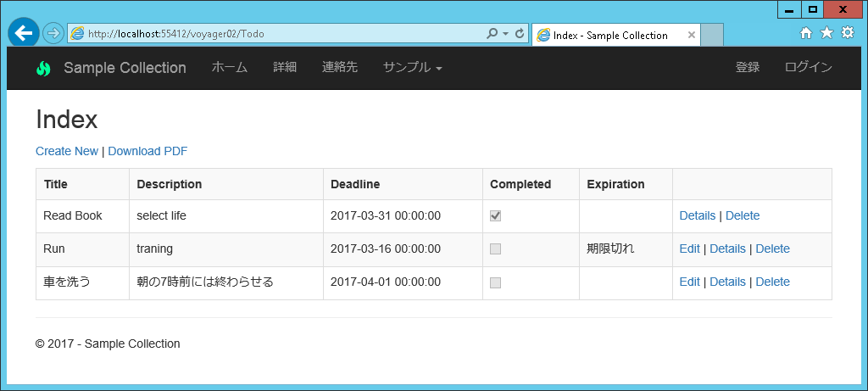The image size is (868, 391).
Task: Close the Index - Sample Collection tab
Action: click(x=692, y=35)
